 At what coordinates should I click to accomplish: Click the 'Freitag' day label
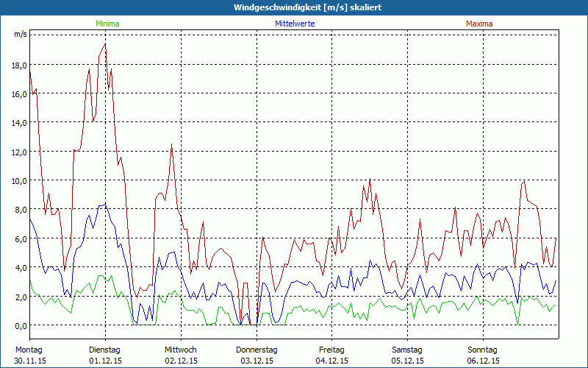331,350
